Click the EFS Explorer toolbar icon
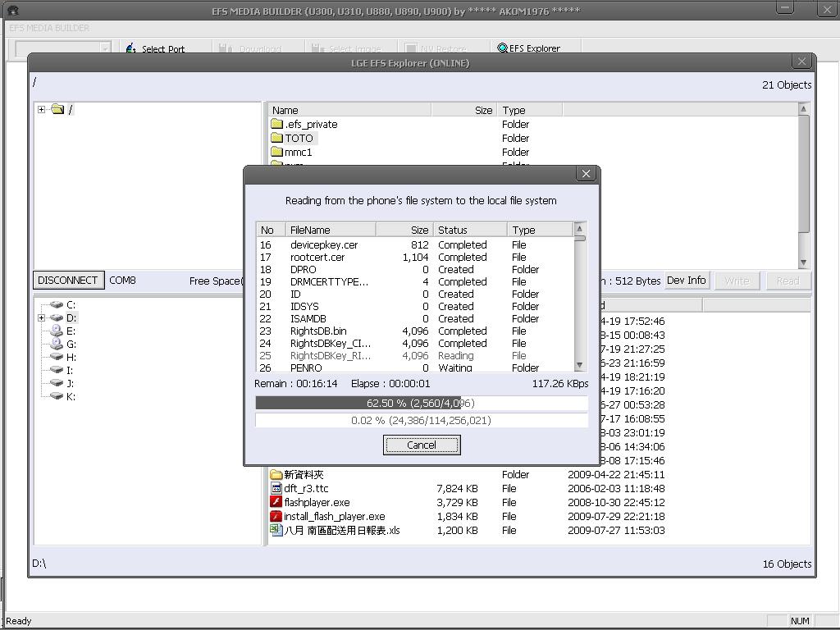The width and height of the screenshot is (840, 630). [x=502, y=48]
